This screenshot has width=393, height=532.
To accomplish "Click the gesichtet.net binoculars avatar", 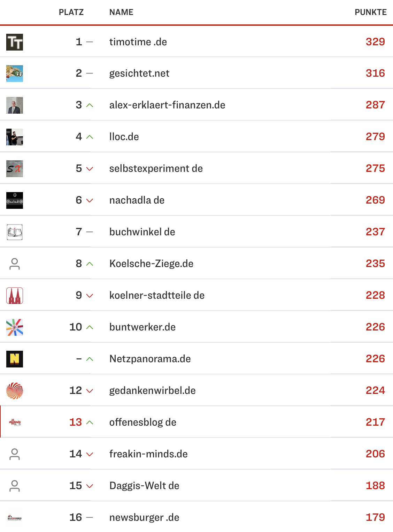I will [x=15, y=74].
